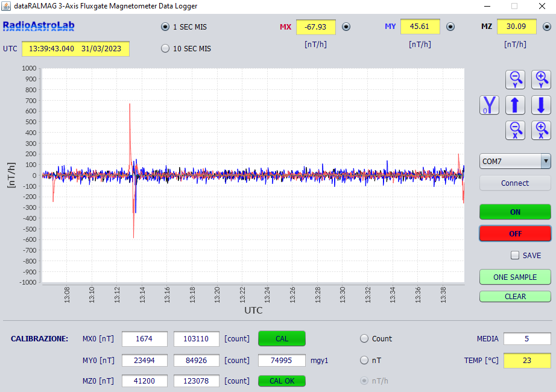Click the RadioAstroLab logo

tap(39, 26)
